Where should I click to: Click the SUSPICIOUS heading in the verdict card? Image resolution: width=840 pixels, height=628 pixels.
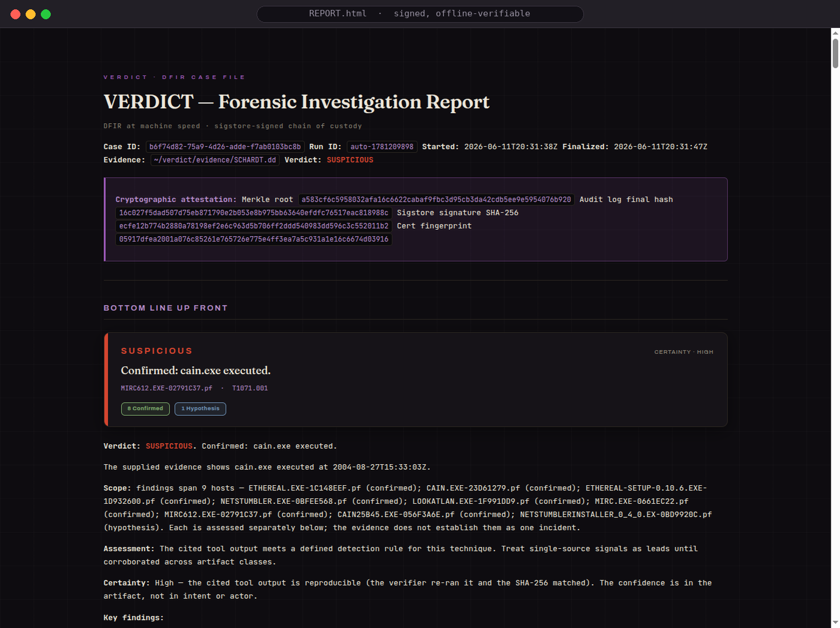(x=156, y=351)
